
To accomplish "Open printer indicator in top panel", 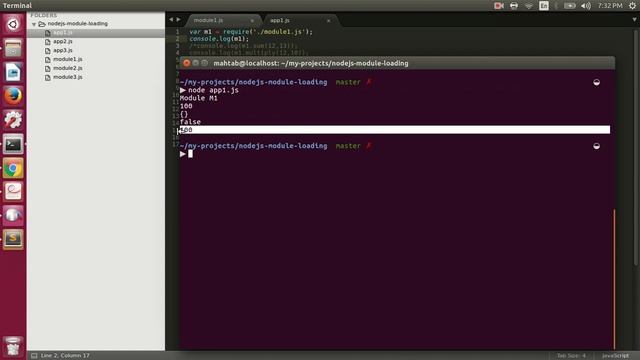I will click(x=514, y=6).
